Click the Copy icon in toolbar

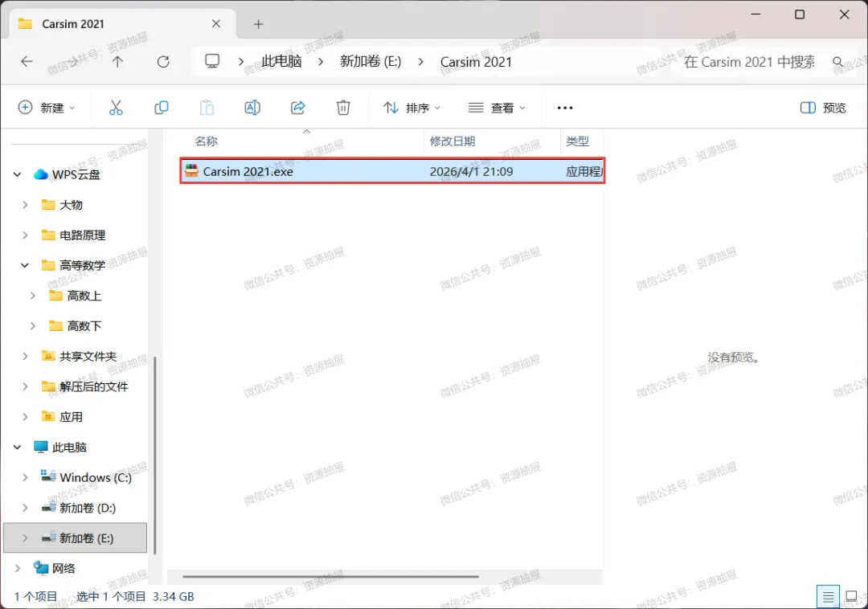pos(161,108)
